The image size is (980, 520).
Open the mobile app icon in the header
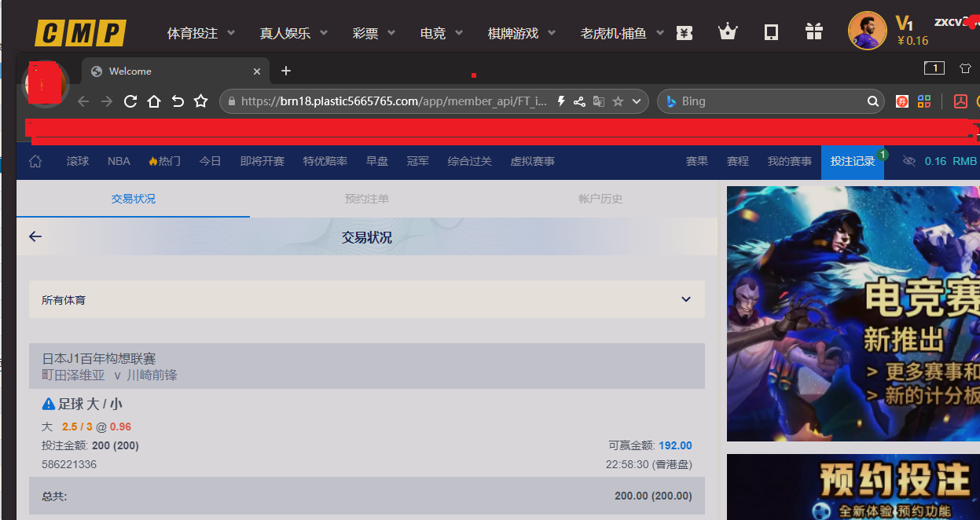pyautogui.click(x=770, y=31)
